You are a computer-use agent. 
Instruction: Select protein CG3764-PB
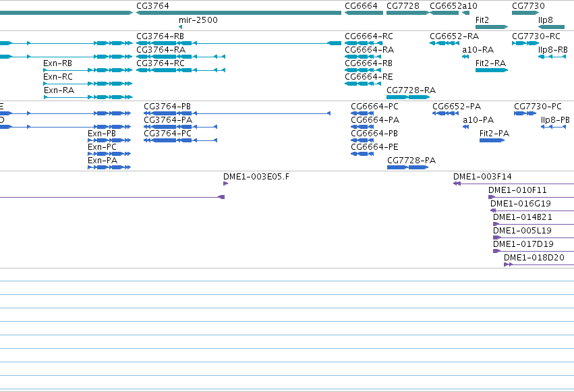(x=237, y=113)
